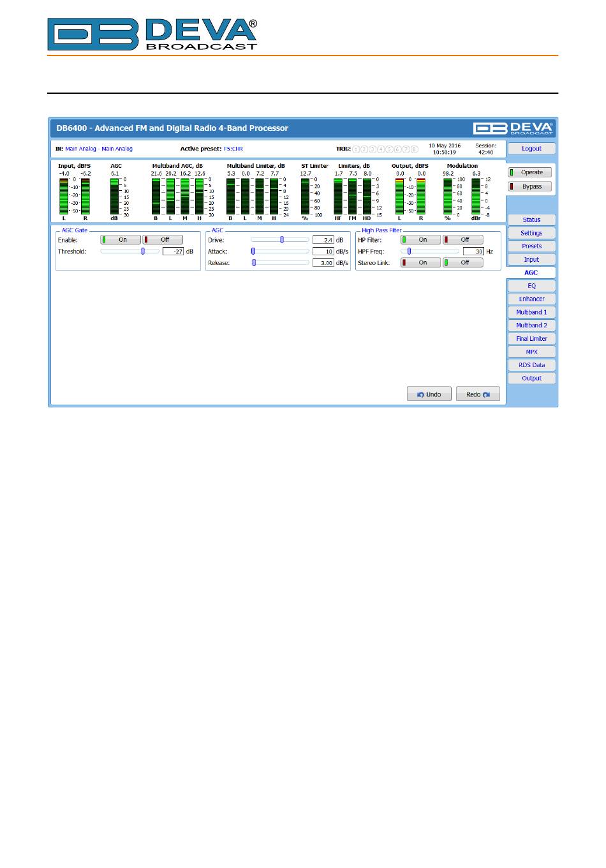Redo the last undone change
This screenshot has height=868, width=606.
[x=478, y=394]
